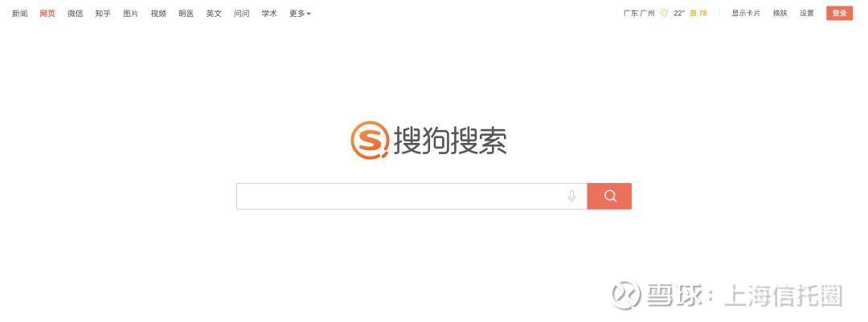
Task: Select the 网页 web tab
Action: [x=47, y=14]
